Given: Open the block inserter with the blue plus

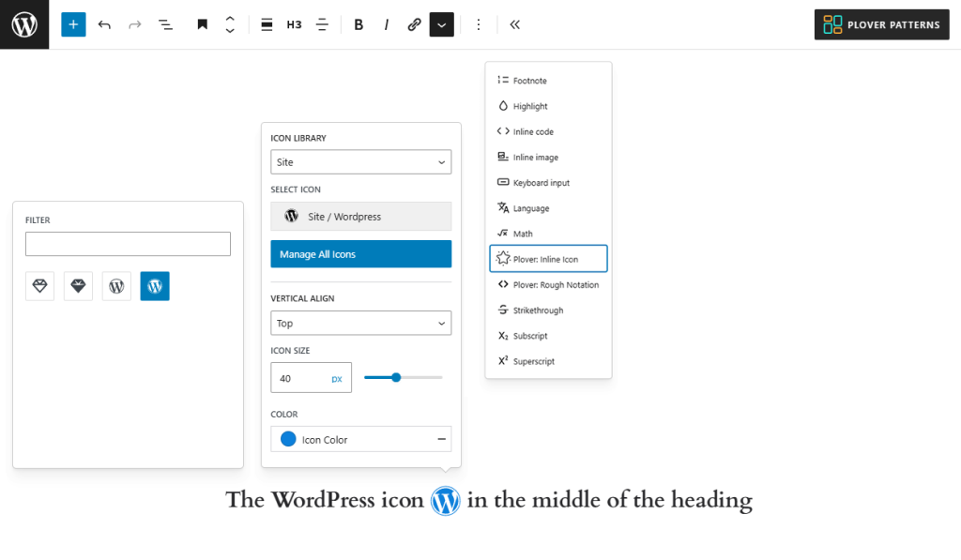Looking at the screenshot, I should (x=73, y=24).
